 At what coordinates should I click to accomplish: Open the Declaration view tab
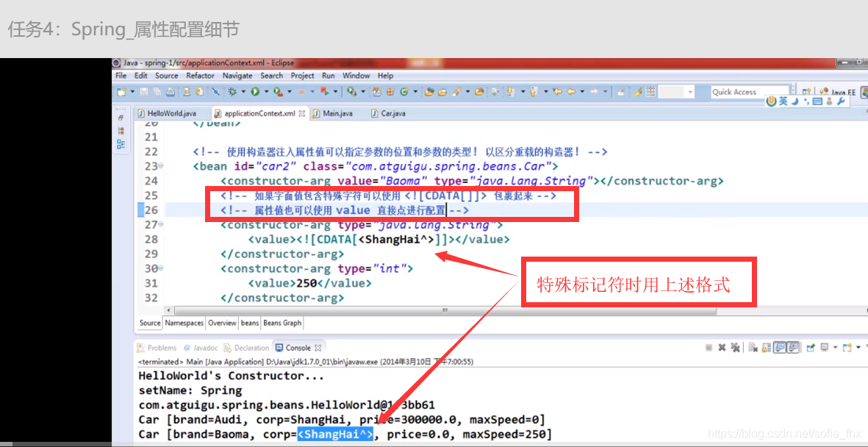click(x=246, y=348)
